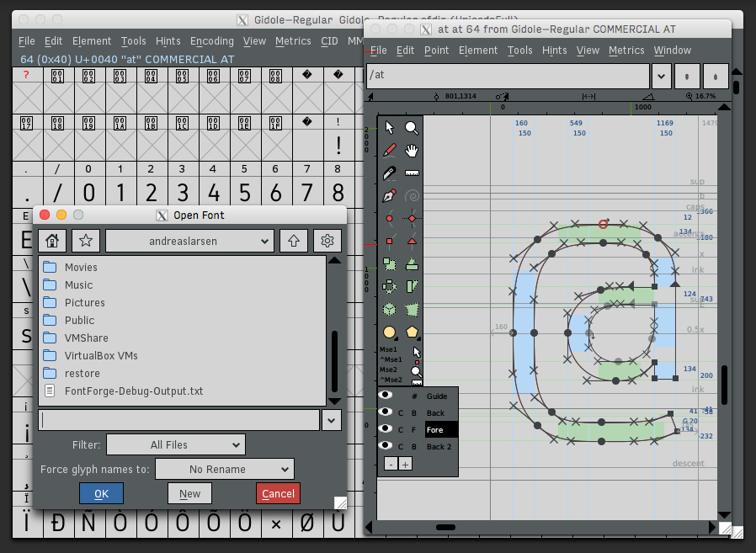
Task: Go to home directory in Open Font
Action: (x=51, y=241)
